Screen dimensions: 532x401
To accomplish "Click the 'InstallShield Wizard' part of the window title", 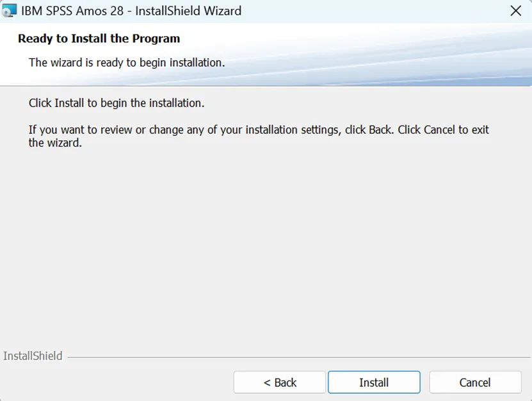I will [x=188, y=11].
